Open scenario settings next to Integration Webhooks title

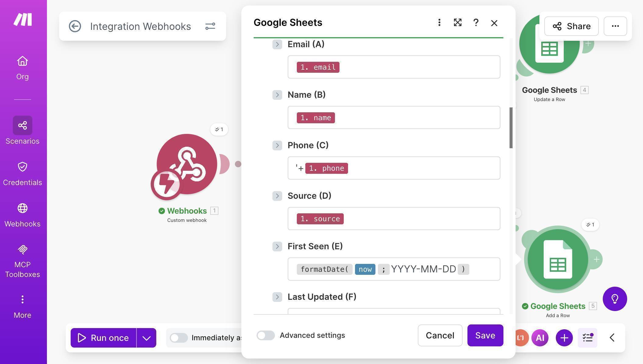[x=210, y=26]
